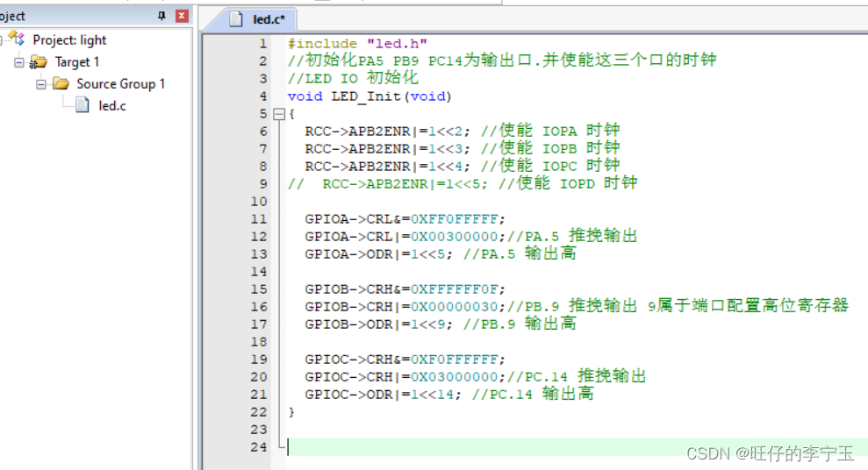Click on void LED_Init(void) declaration
Viewport: 868px width, 470px height.
coord(369,96)
